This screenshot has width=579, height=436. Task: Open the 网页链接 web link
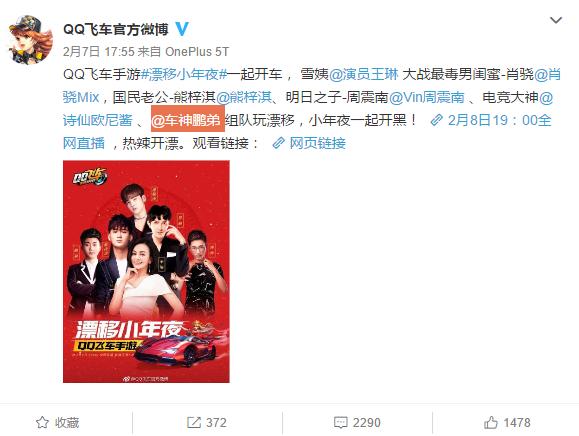click(x=318, y=143)
